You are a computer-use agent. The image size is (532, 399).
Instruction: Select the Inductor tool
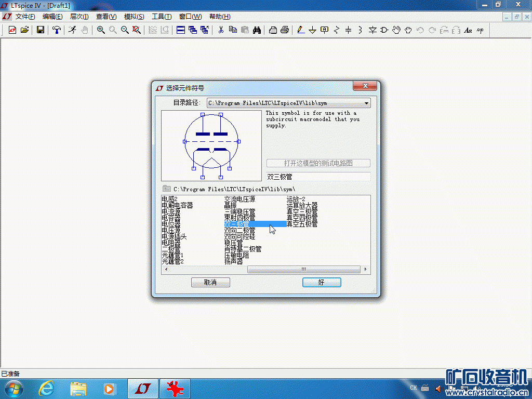point(360,30)
